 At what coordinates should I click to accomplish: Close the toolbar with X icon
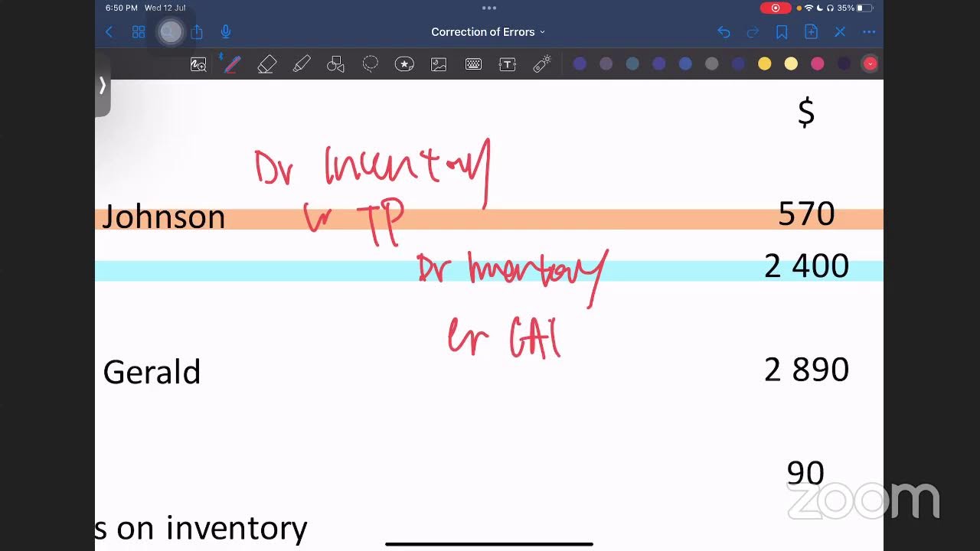pos(840,32)
